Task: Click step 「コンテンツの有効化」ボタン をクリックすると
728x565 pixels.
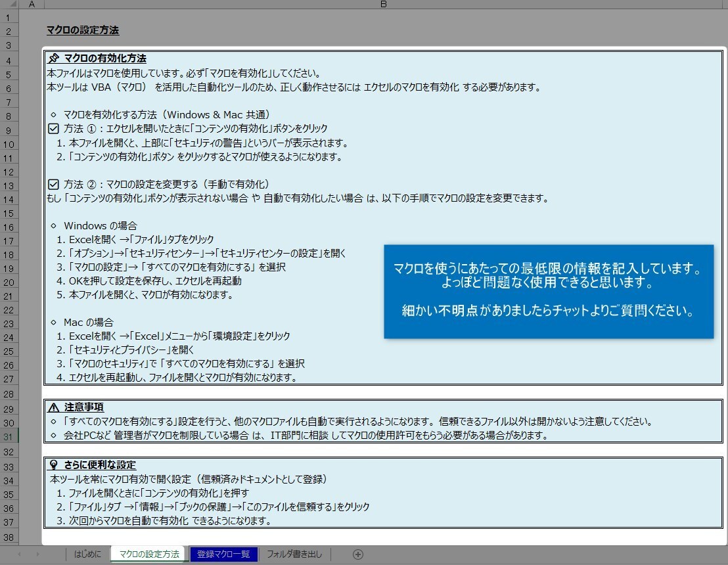Action: pos(200,156)
